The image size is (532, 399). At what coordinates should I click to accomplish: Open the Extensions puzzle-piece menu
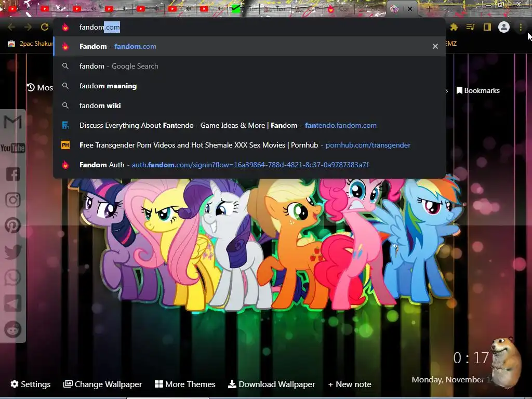(x=454, y=27)
